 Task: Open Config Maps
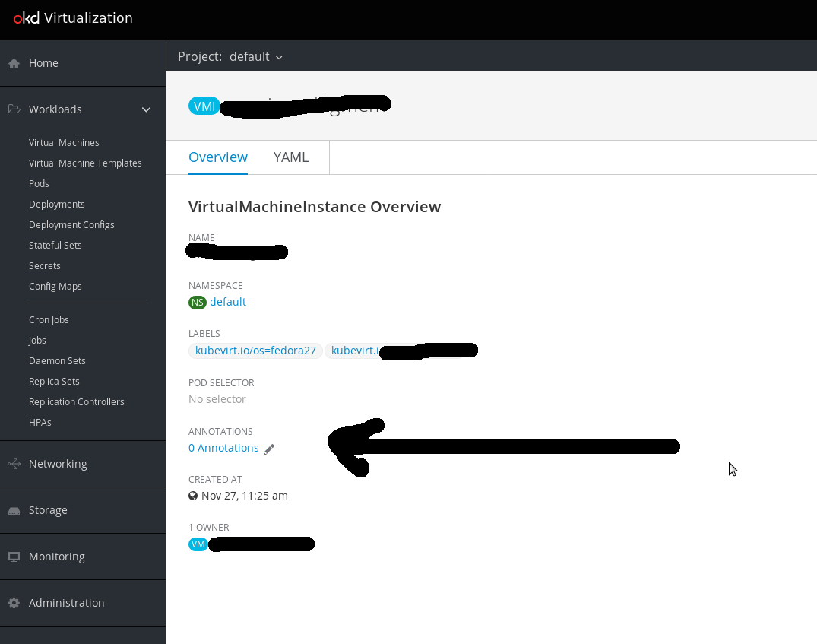pos(55,287)
